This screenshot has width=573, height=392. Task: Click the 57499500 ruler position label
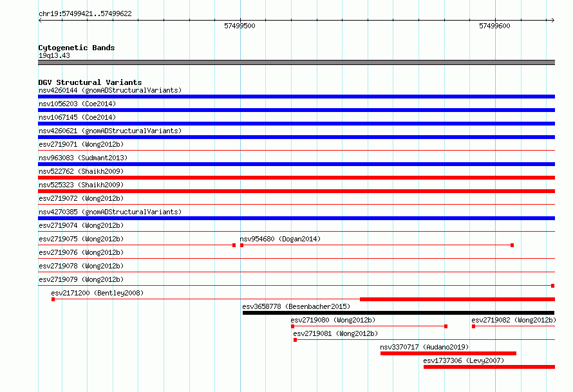(x=240, y=26)
